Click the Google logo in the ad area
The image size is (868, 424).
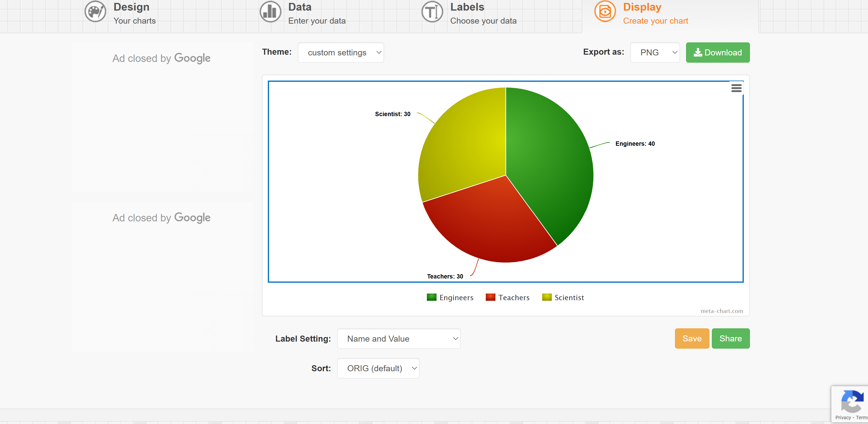pos(192,58)
